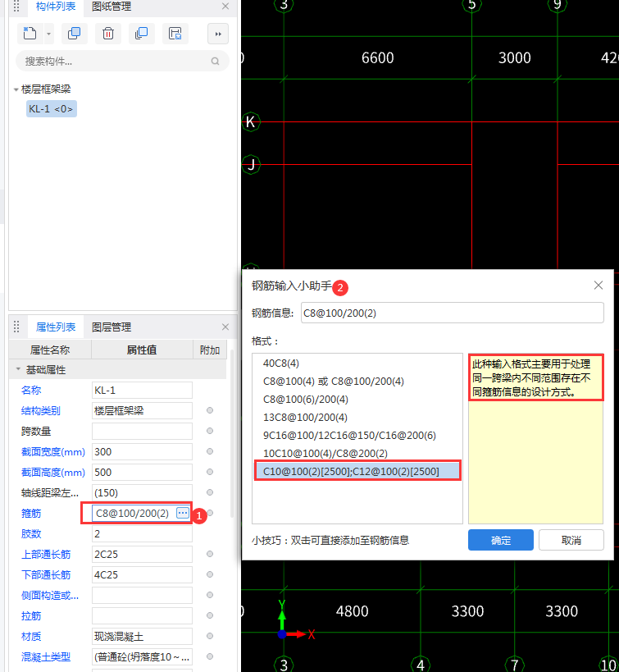
Task: Edit the 名称 value KL-1
Action: point(142,391)
